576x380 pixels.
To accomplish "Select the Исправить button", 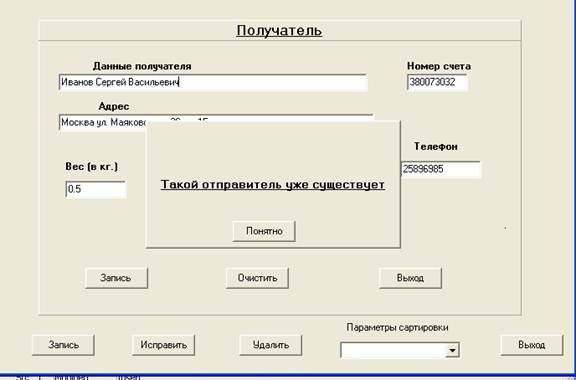I will [163, 345].
